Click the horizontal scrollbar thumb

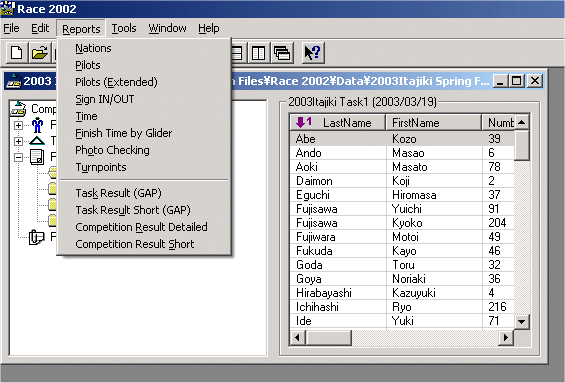[x=329, y=338]
